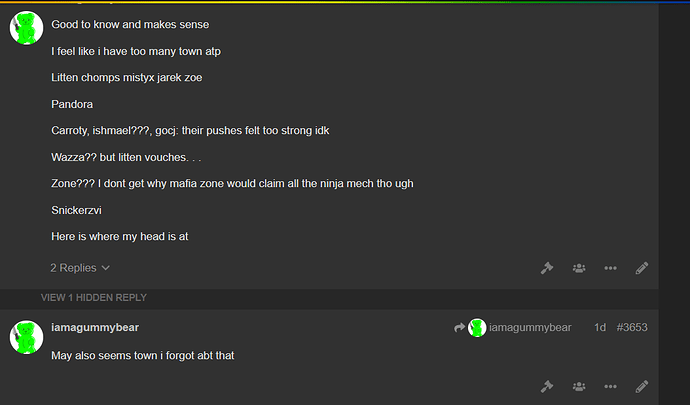Viewport: 690px width, 405px height.
Task: Click the group users icon under the first post
Action: coord(579,268)
